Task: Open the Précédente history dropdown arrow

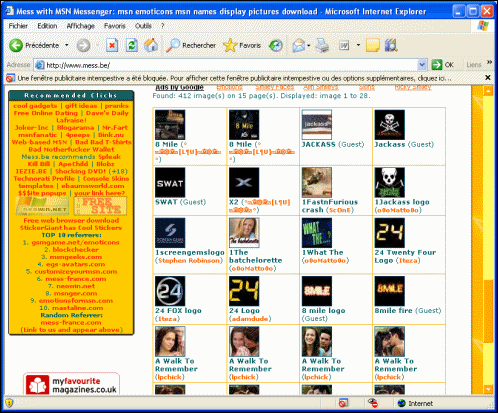Action: [x=67, y=45]
